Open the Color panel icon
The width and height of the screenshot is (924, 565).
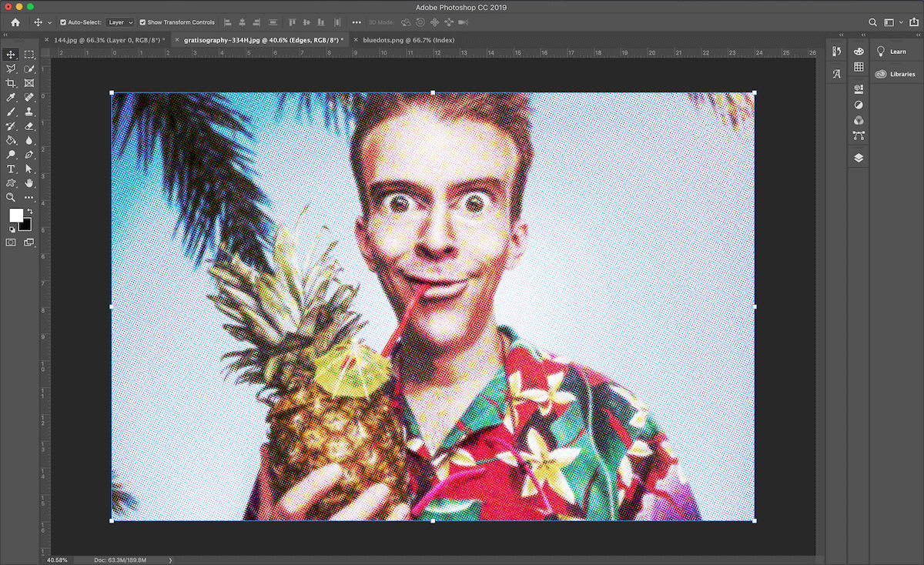click(x=859, y=51)
